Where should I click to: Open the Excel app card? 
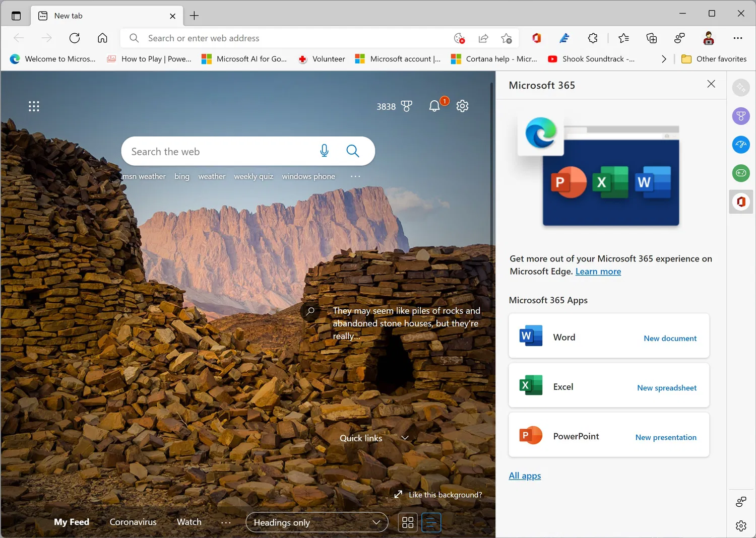click(609, 385)
